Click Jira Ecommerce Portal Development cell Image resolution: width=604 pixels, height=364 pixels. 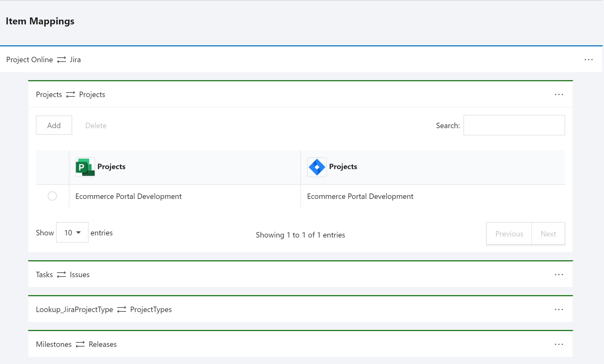pyautogui.click(x=360, y=196)
